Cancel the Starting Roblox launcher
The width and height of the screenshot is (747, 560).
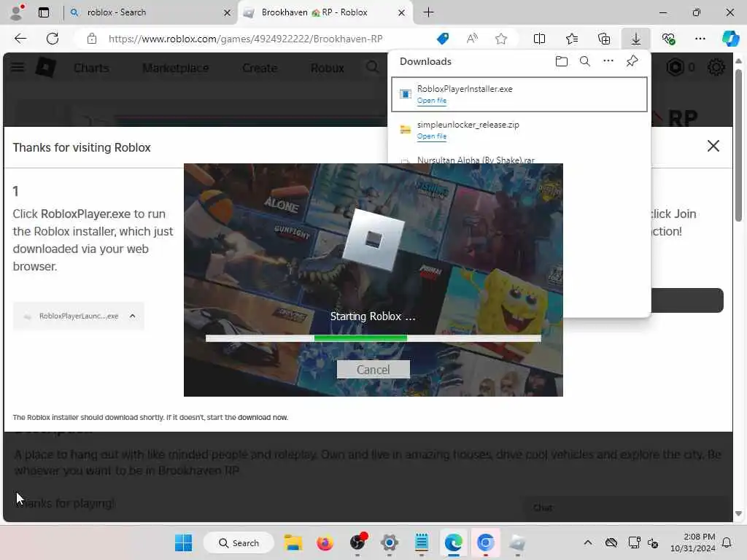point(373,370)
